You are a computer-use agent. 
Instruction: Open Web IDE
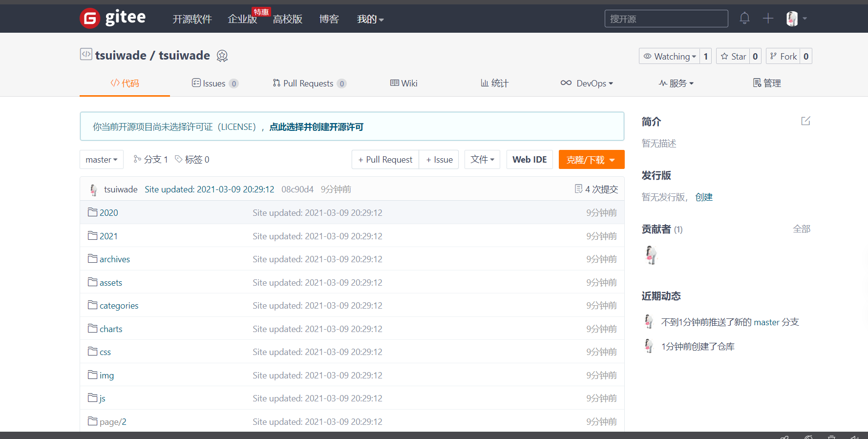(529, 160)
